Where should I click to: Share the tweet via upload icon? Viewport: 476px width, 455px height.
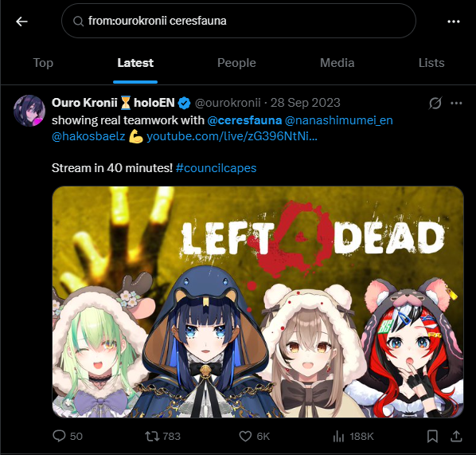coord(456,436)
